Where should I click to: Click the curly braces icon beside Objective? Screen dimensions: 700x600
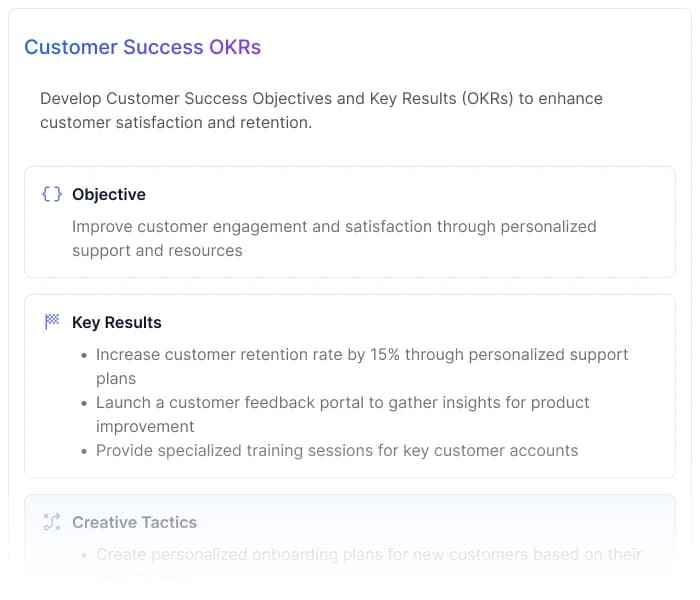coord(52,194)
